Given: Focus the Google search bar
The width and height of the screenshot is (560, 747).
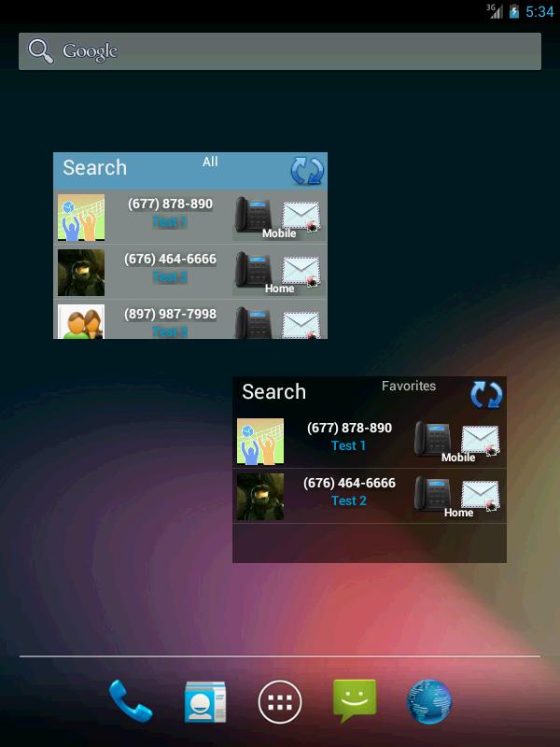Looking at the screenshot, I should click(x=280, y=51).
